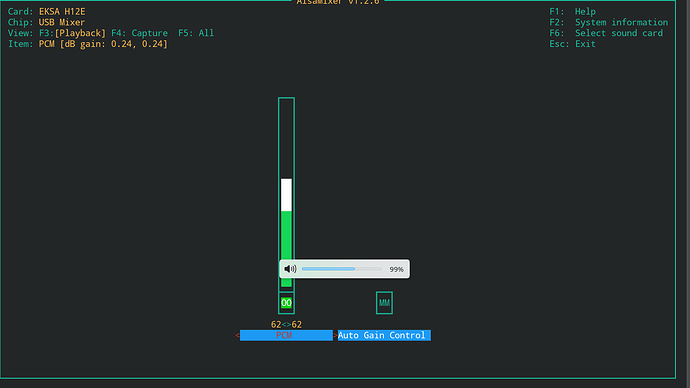Click the 62<>62 volume level text
690x388 pixels.
pyautogui.click(x=286, y=325)
